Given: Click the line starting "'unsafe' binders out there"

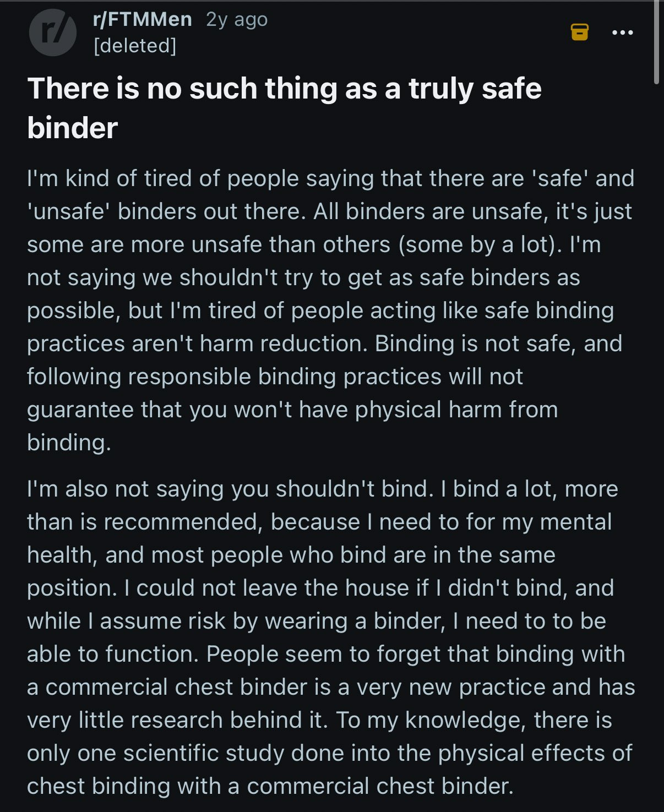Looking at the screenshot, I should point(329,211).
